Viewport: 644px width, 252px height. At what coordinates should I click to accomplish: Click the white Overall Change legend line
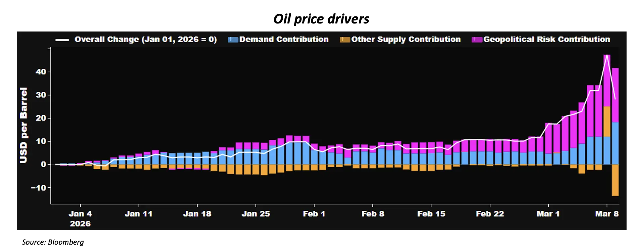[x=62, y=40]
